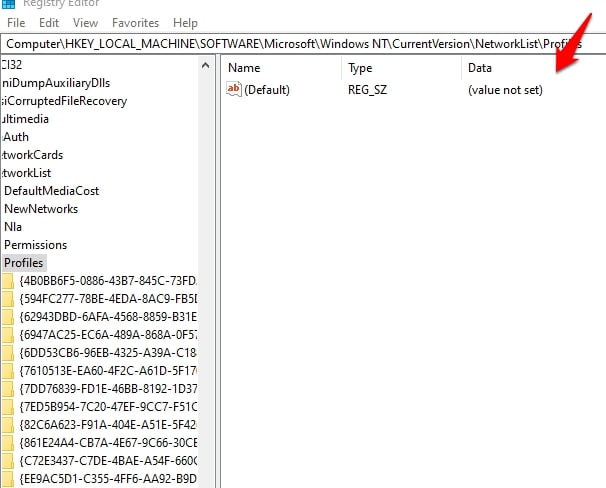
Task: Click folder icon of {6DD53CB6 key
Action: pyautogui.click(x=8, y=353)
